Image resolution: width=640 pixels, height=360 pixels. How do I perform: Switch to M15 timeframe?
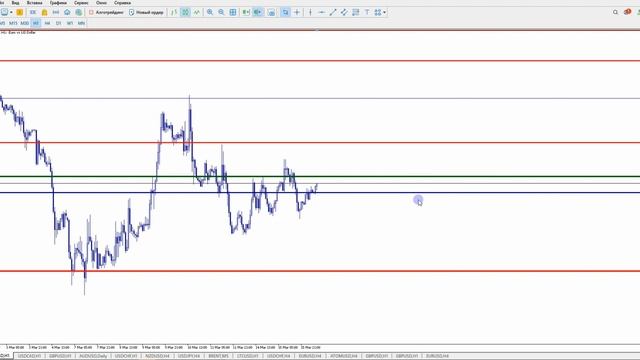tap(13, 23)
